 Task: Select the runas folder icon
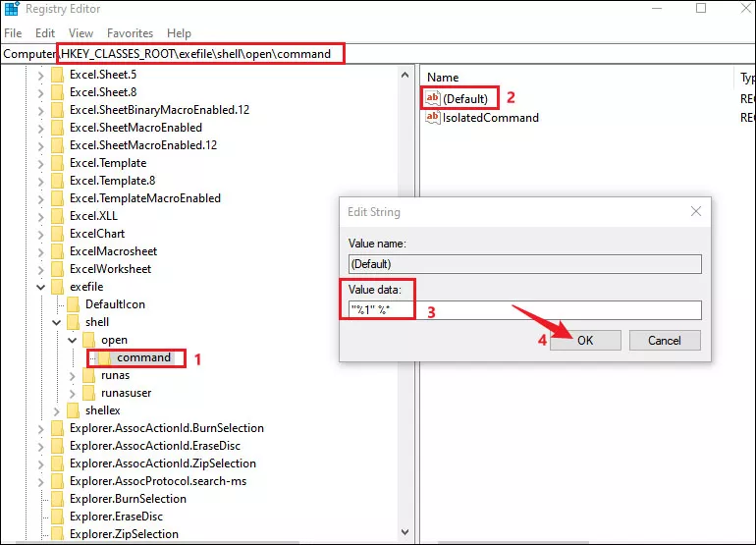click(x=88, y=375)
